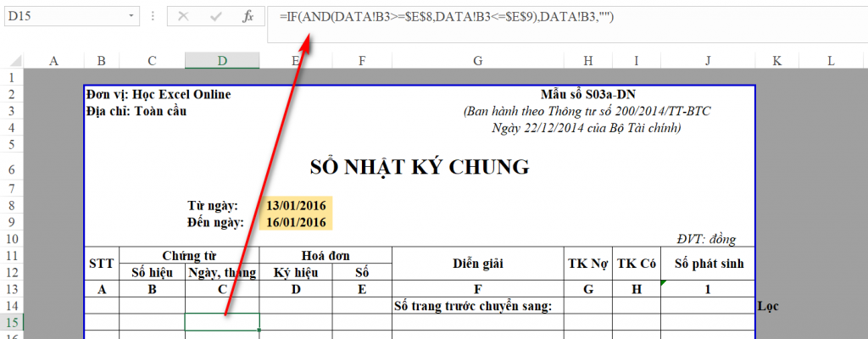
Task: Select column B header
Action: (x=102, y=61)
